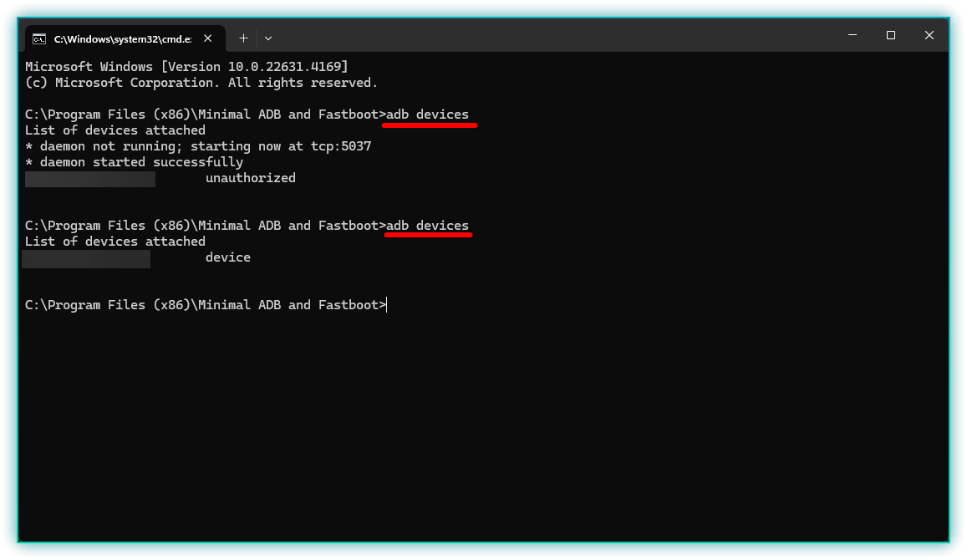Close the terminal window
This screenshot has height=560, width=967.
pyautogui.click(x=929, y=35)
